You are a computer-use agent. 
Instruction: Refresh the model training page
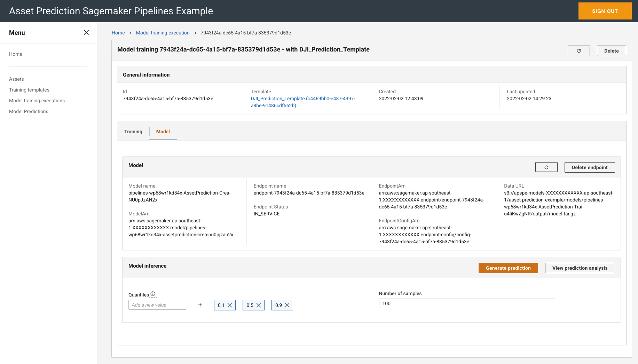[x=578, y=51]
